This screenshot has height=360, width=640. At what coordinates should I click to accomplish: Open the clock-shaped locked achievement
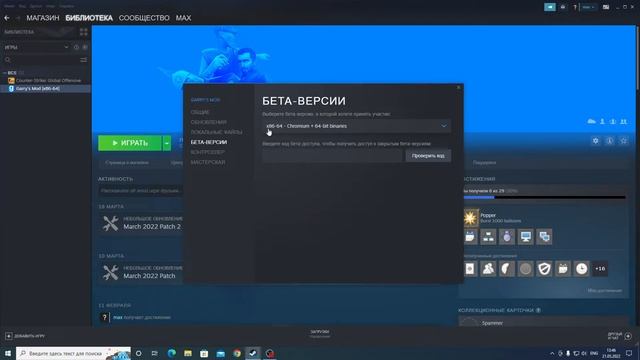(x=581, y=269)
